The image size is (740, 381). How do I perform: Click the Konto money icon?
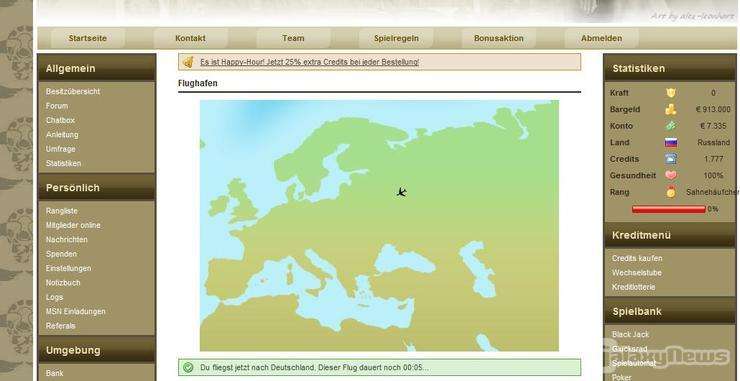671,126
